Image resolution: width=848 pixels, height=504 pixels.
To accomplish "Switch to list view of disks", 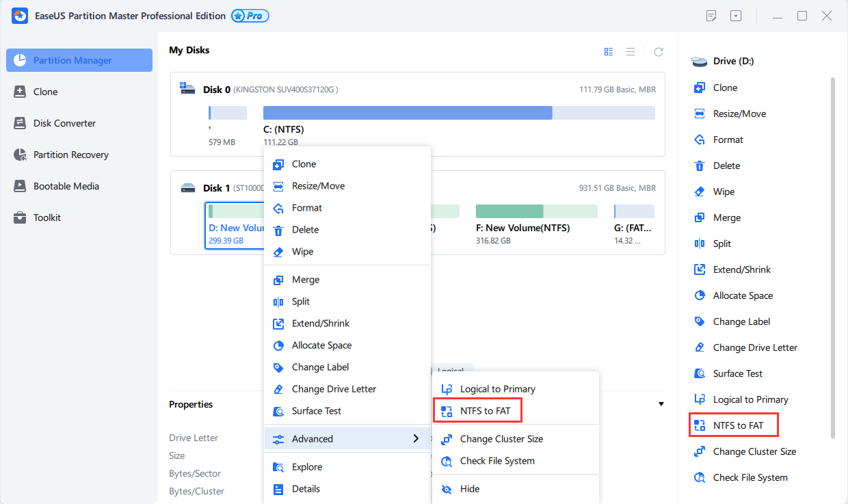I will [x=631, y=52].
